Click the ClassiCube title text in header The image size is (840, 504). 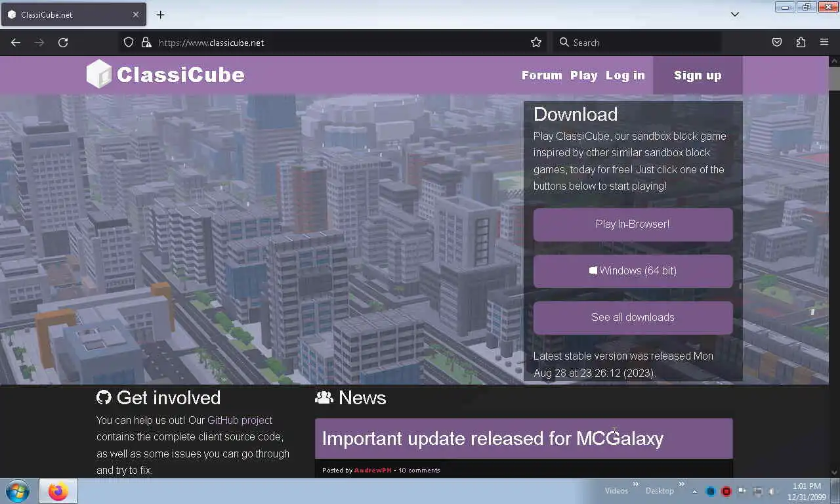click(x=180, y=75)
